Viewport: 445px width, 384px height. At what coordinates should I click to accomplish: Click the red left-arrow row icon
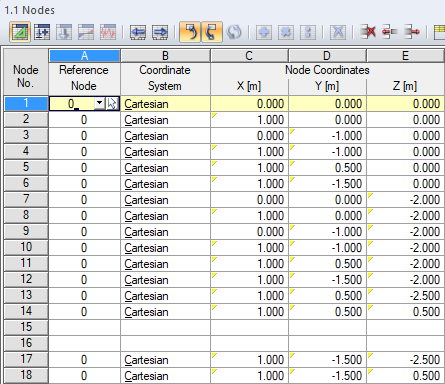(389, 32)
